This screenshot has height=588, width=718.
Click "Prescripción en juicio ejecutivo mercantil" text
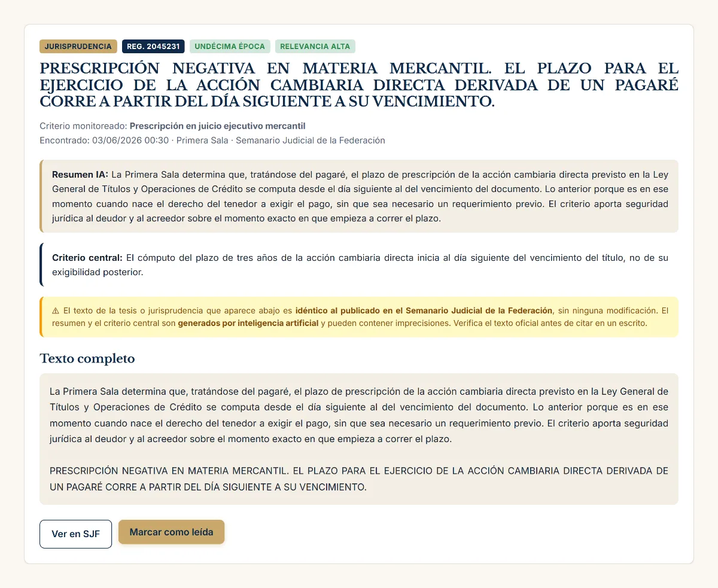(218, 126)
